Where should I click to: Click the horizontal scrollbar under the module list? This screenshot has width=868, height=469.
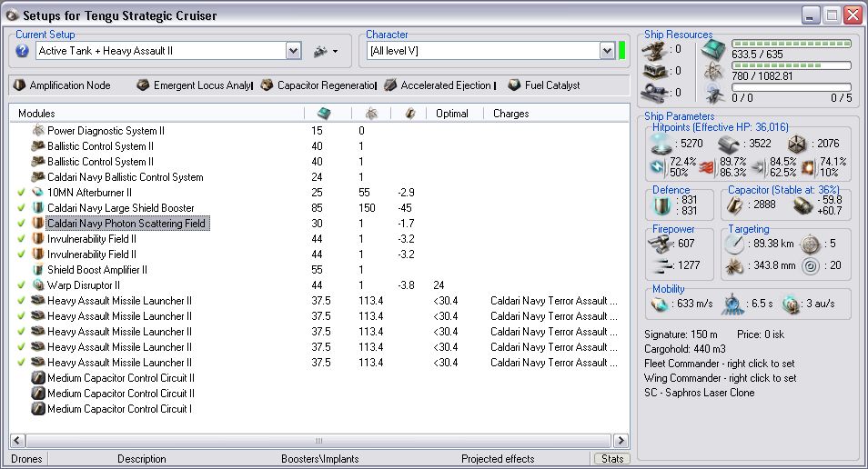click(x=318, y=441)
